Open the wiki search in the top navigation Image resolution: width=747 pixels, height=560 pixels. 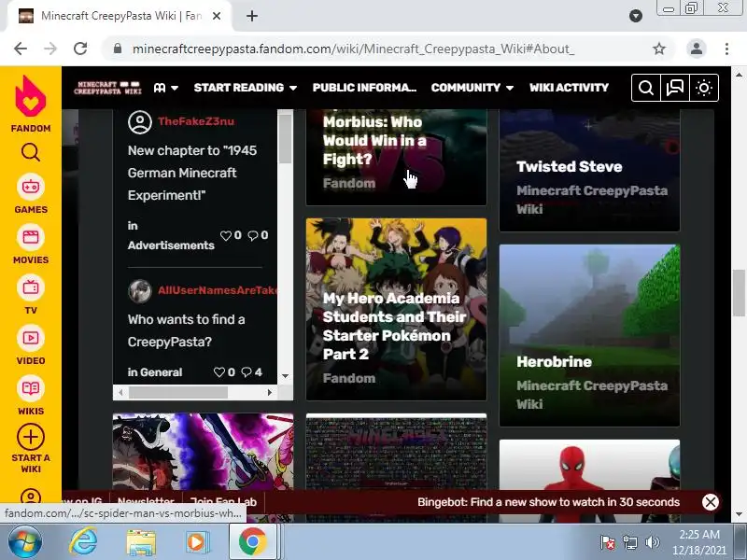coord(646,88)
